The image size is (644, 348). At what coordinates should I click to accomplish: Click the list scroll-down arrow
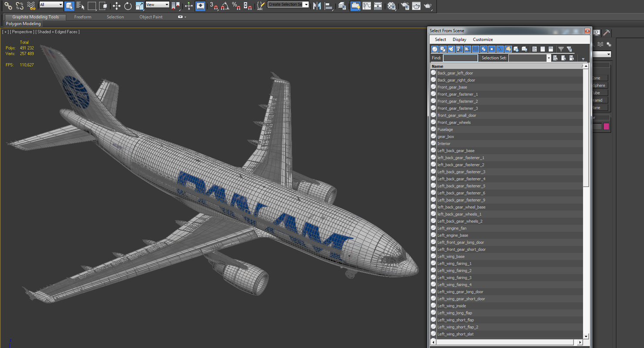pos(586,336)
